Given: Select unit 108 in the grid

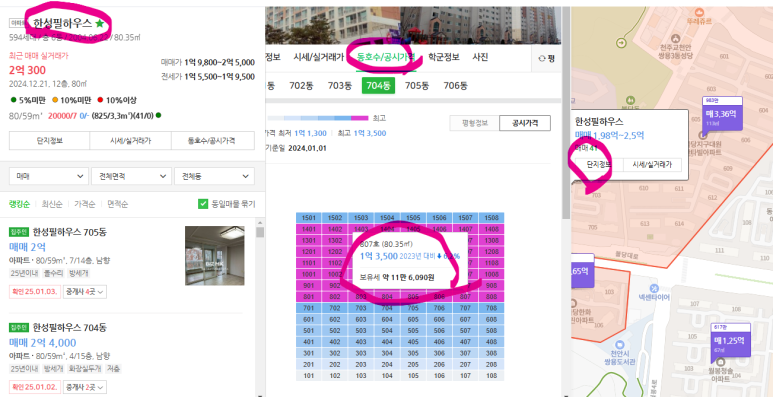Looking at the screenshot, I should 491,376.
